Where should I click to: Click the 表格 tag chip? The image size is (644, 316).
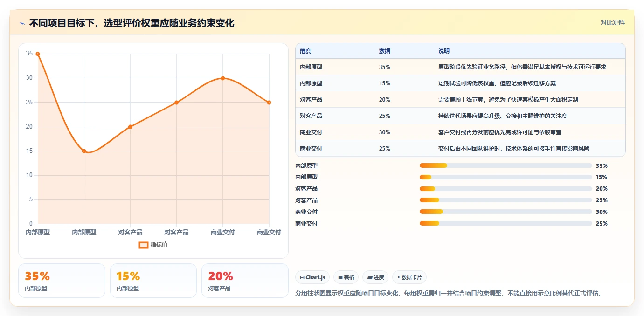(x=346, y=277)
